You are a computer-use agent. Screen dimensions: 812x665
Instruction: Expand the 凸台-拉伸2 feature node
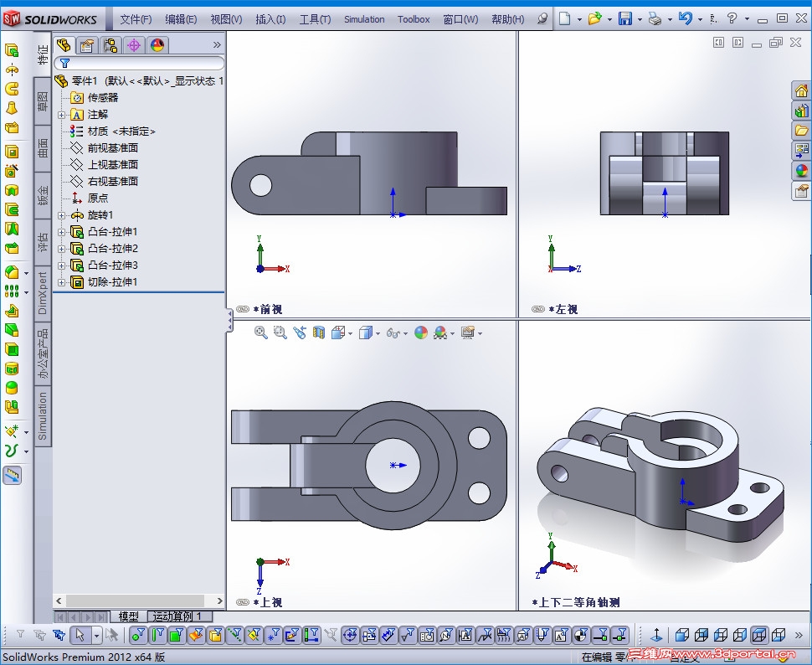61,249
